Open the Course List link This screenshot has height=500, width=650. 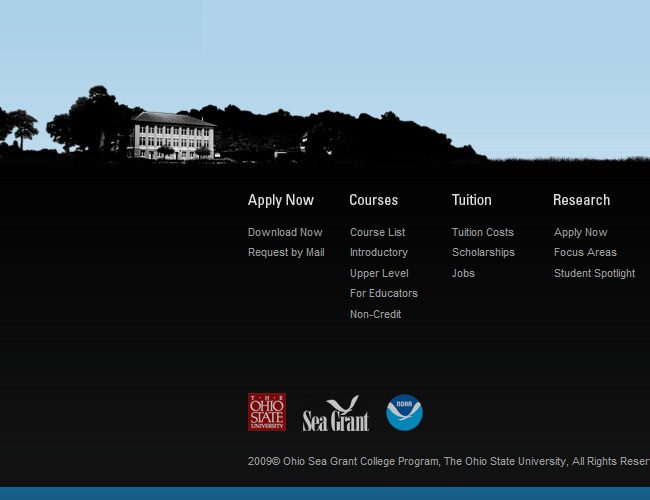[x=377, y=232]
